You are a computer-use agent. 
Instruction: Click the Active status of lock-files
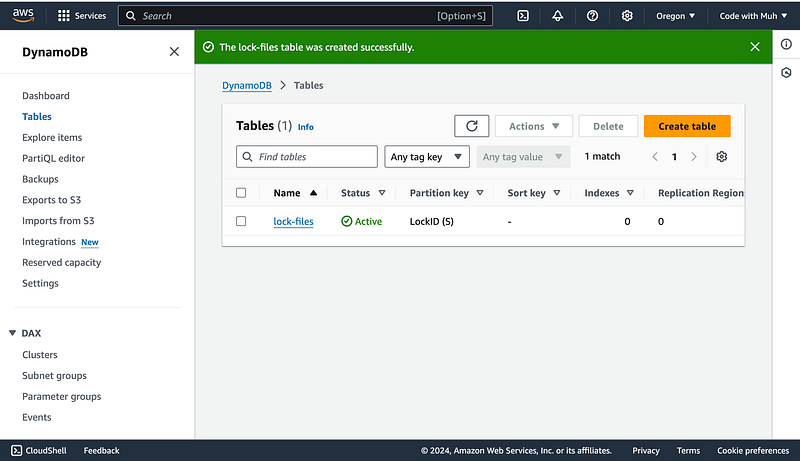(x=362, y=221)
